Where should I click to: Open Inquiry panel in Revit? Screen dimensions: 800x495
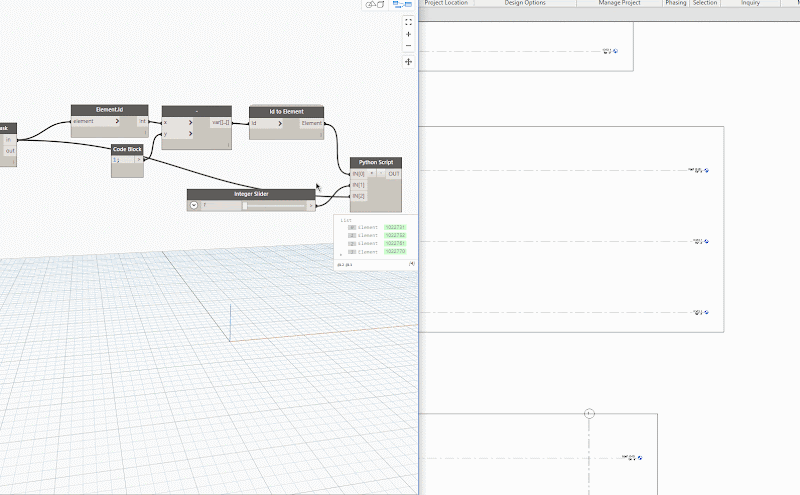(750, 3)
